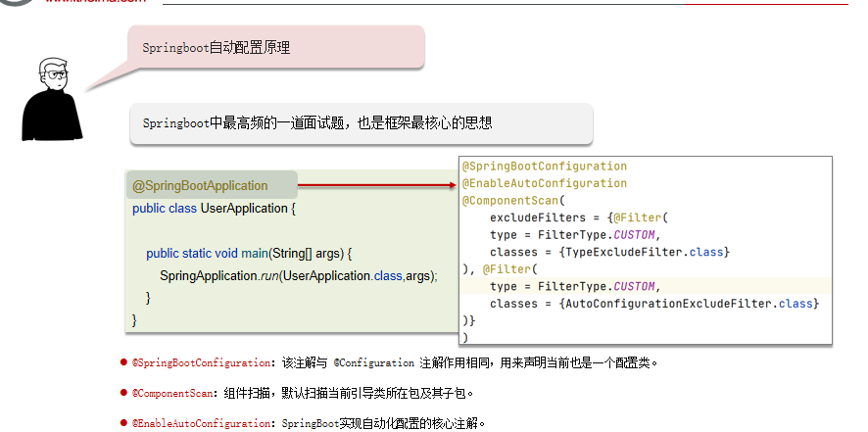Screen dimensions: 868x432
Task: Click the 'Springboot自动配置原理' speech bubble
Action: click(x=276, y=47)
